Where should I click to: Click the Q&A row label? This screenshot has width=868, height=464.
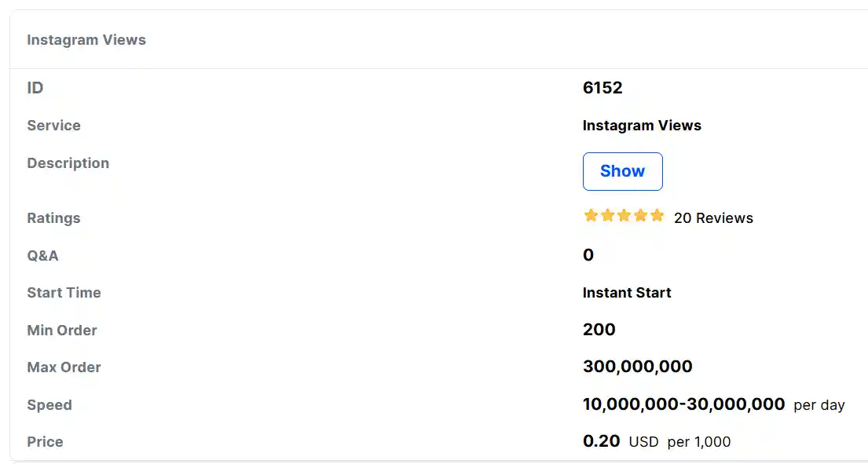pyautogui.click(x=42, y=255)
